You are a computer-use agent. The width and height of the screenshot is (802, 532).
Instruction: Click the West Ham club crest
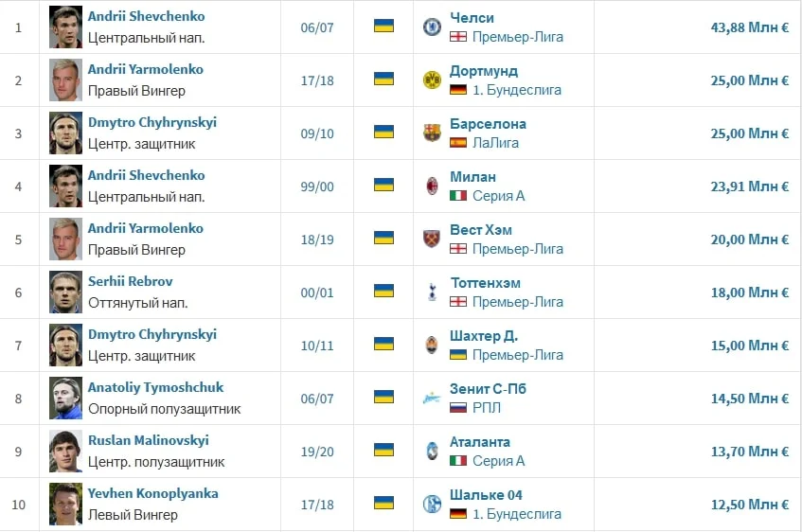(432, 239)
